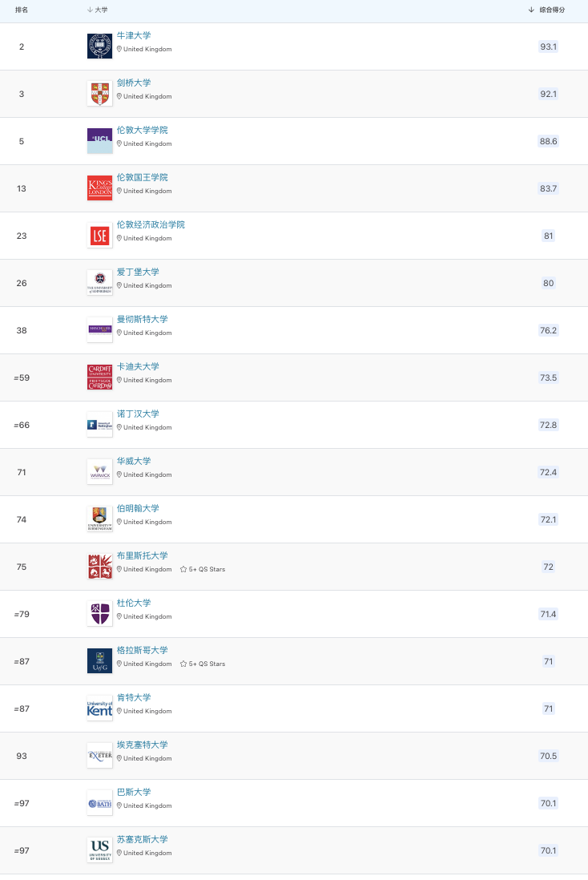This screenshot has width=588, height=880.
Task: Click the Oxford University logo icon
Action: (99, 46)
